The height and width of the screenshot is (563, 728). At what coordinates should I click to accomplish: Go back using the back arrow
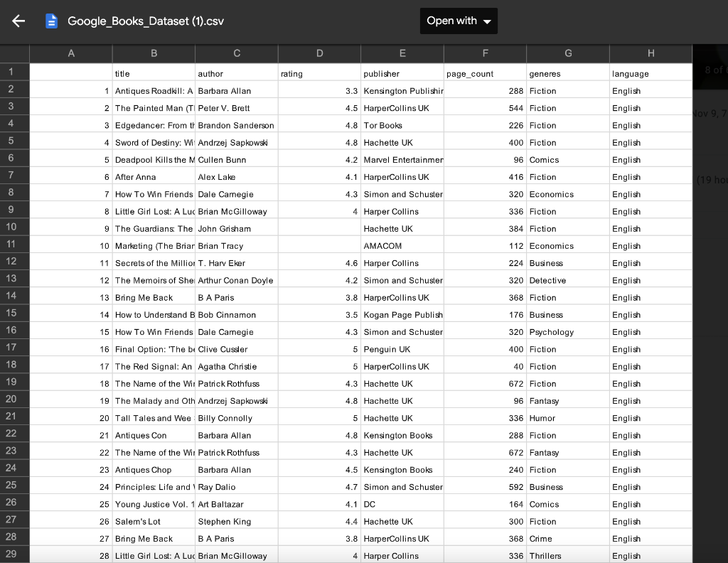(18, 21)
